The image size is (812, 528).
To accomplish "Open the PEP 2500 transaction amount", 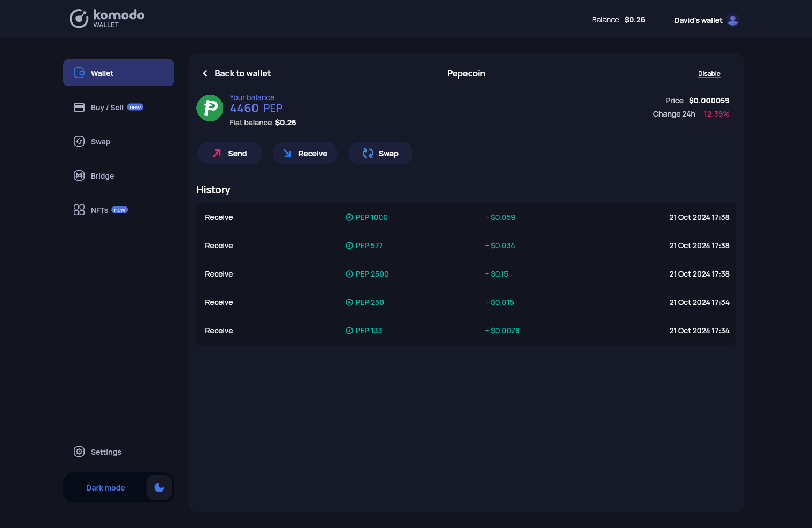I will point(372,274).
